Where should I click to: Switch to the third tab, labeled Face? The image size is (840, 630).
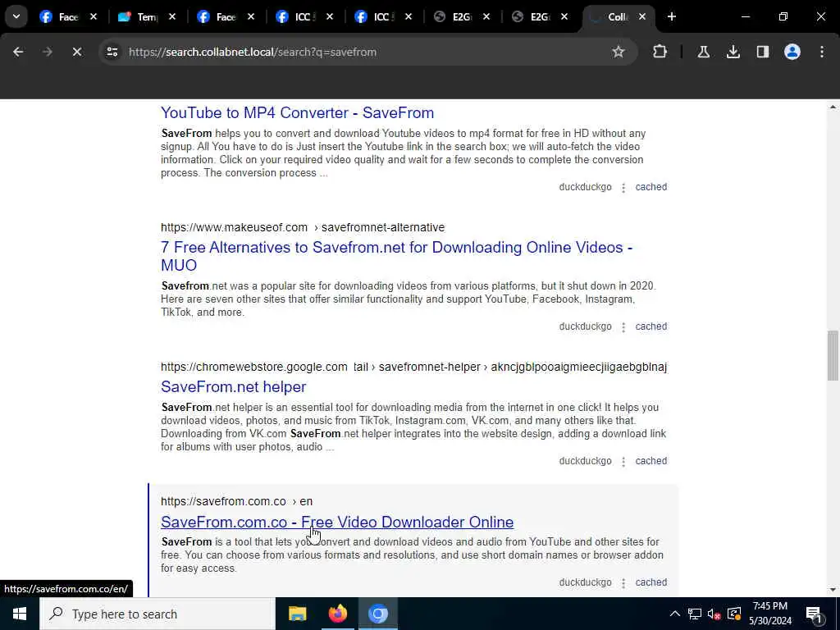pyautogui.click(x=217, y=16)
